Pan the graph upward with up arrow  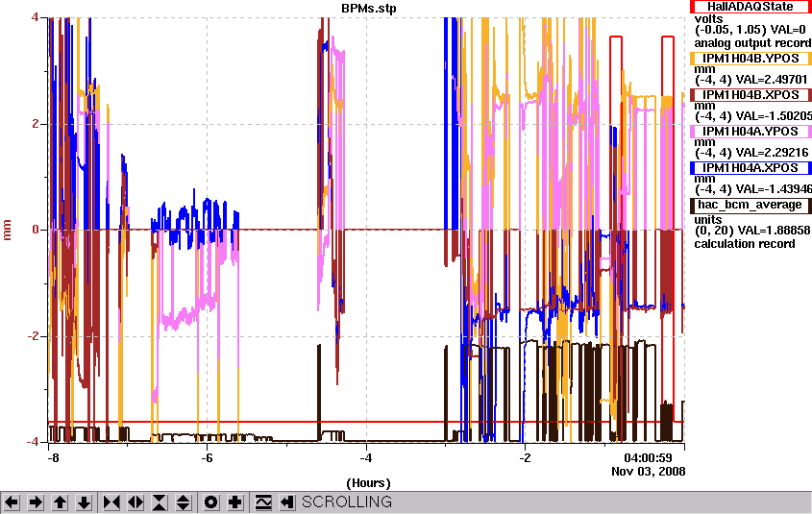click(x=61, y=502)
